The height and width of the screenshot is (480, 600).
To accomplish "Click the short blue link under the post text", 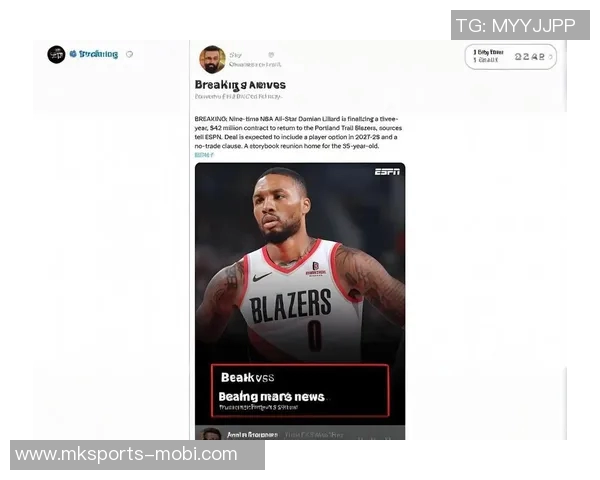I will pyautogui.click(x=204, y=155).
